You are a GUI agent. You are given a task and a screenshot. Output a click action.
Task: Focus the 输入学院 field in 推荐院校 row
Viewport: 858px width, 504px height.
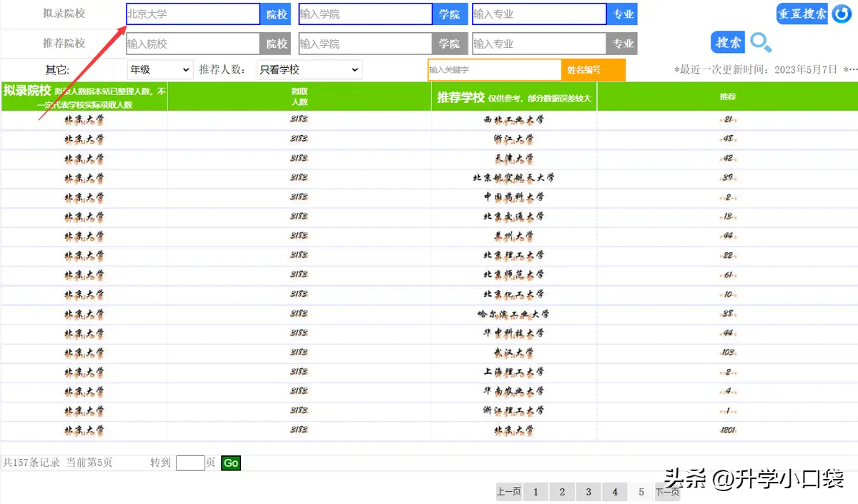[x=365, y=44]
